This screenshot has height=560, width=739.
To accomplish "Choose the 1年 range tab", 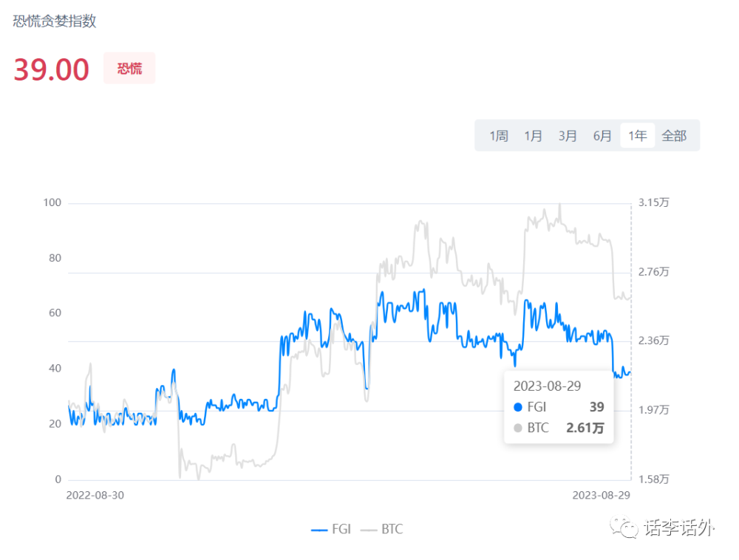I will pos(637,136).
